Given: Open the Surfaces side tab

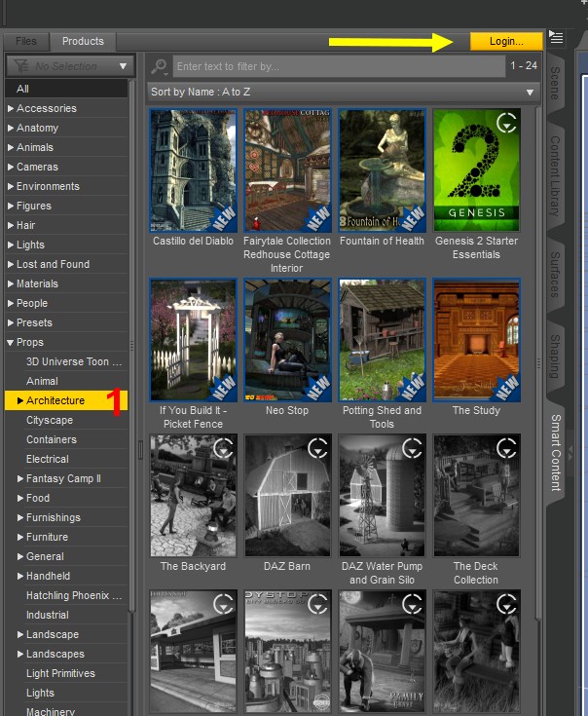Looking at the screenshot, I should click(x=555, y=274).
